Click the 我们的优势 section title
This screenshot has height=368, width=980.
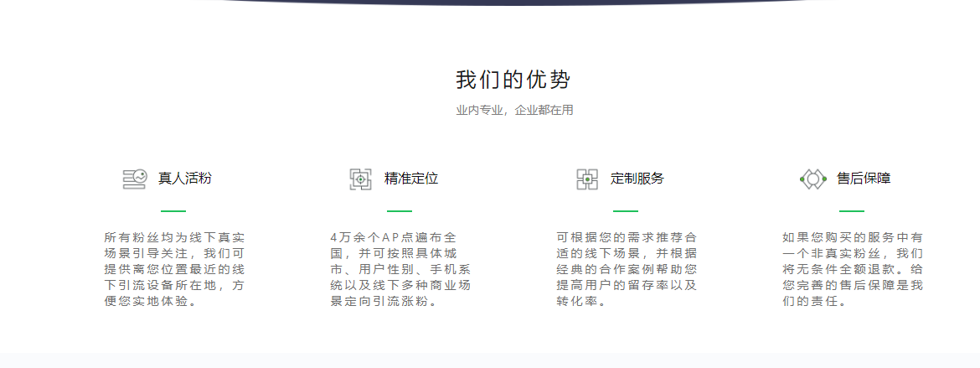tap(513, 80)
